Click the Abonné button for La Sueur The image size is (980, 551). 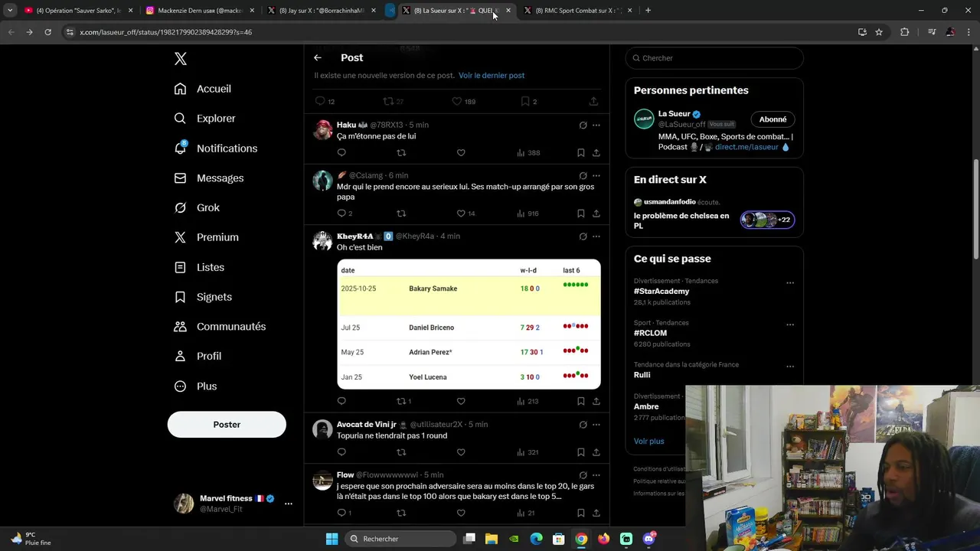[x=773, y=119]
